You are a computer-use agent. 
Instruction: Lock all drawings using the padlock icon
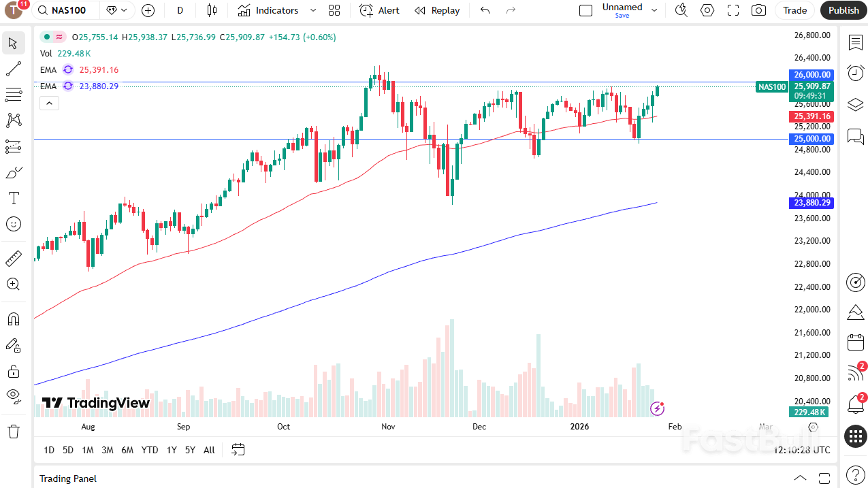point(14,371)
